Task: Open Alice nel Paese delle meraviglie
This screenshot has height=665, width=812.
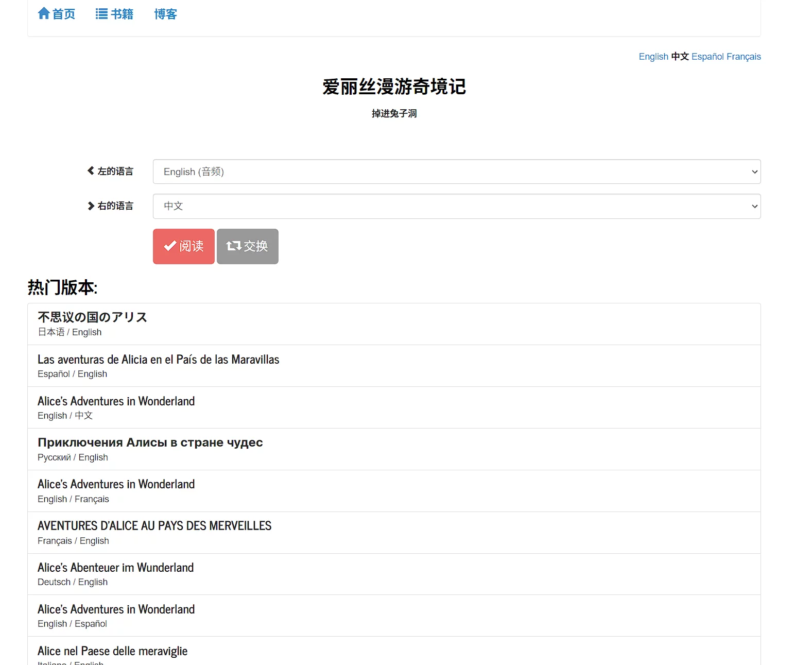Action: click(112, 651)
